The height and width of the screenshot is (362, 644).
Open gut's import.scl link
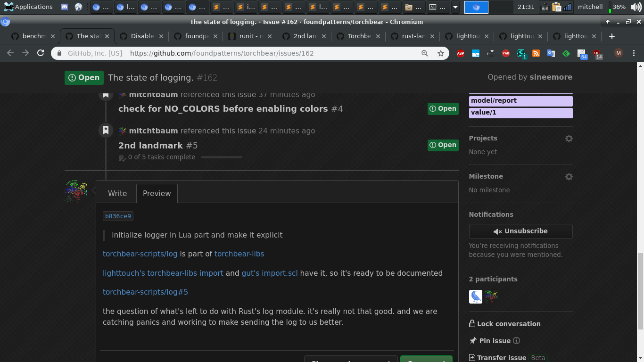click(270, 273)
